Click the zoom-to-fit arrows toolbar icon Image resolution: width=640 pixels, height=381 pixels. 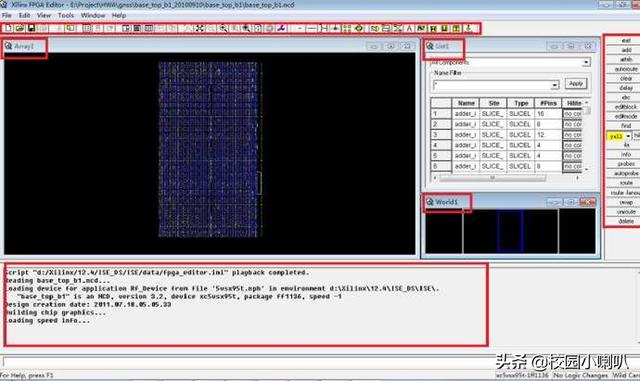point(200,28)
